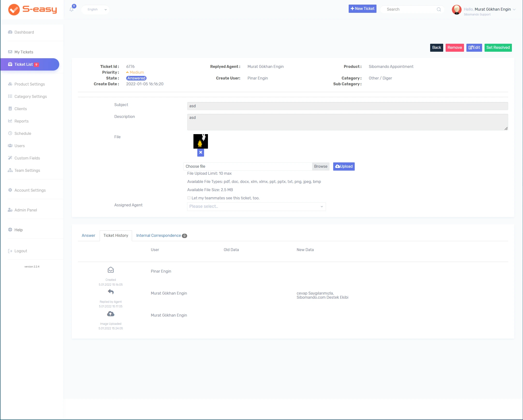
Task: Enable Let my teammates see this ticket
Action: pos(189,198)
